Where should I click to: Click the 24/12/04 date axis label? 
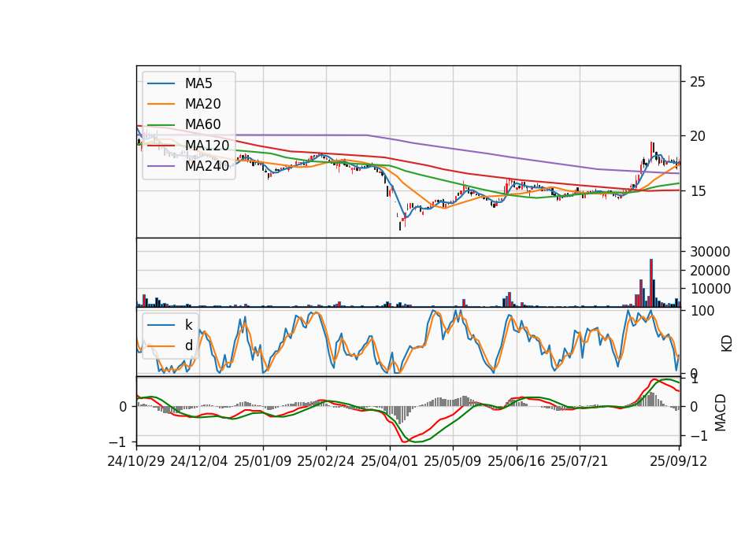click(x=198, y=461)
